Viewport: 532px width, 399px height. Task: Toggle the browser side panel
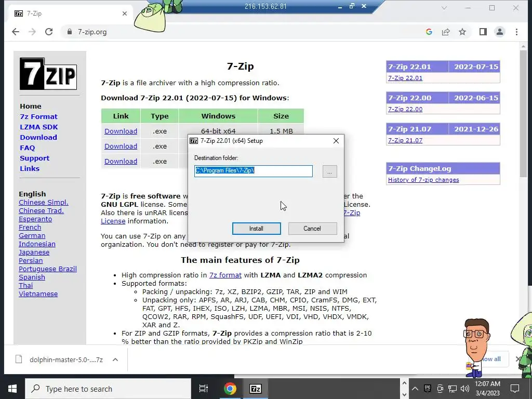tap(483, 32)
